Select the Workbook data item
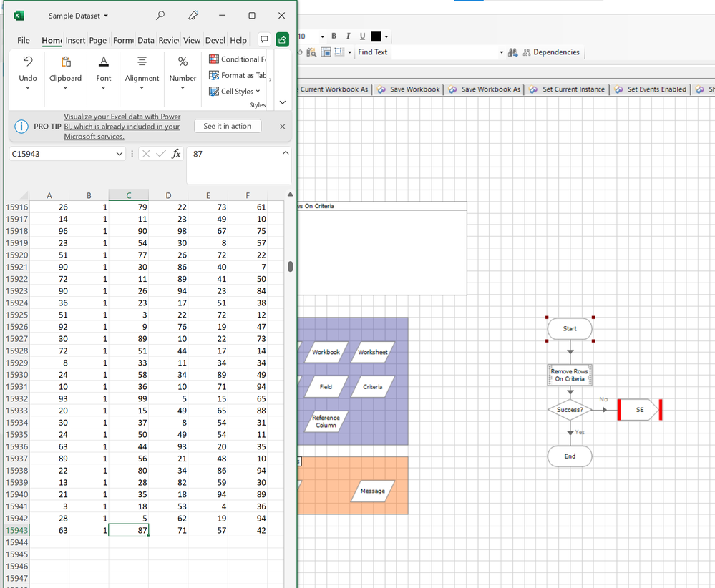 pyautogui.click(x=326, y=353)
